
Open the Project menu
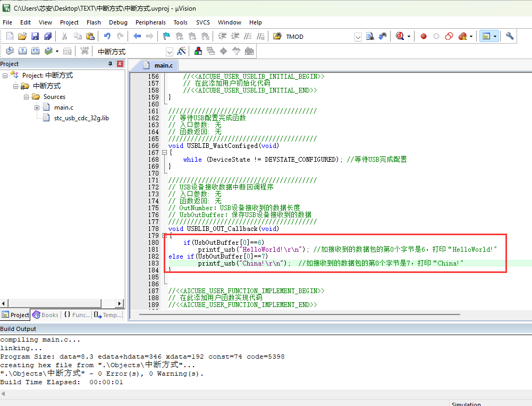[69, 22]
